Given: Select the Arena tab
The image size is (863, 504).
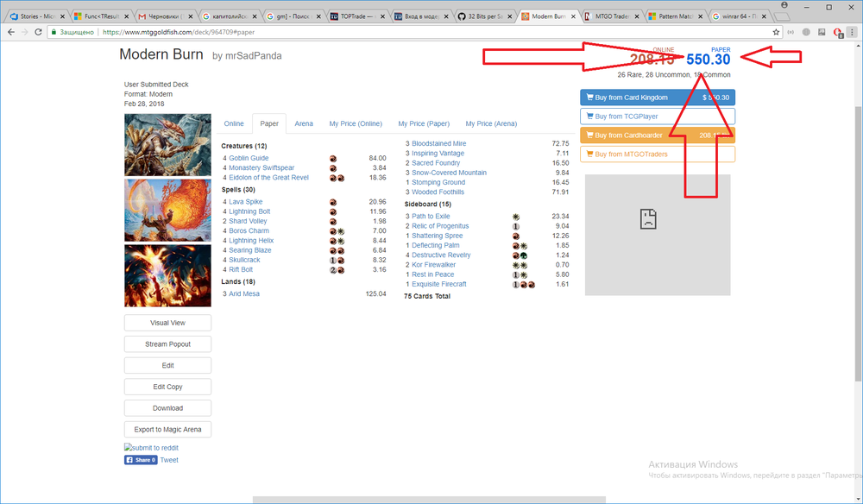Looking at the screenshot, I should tap(304, 123).
